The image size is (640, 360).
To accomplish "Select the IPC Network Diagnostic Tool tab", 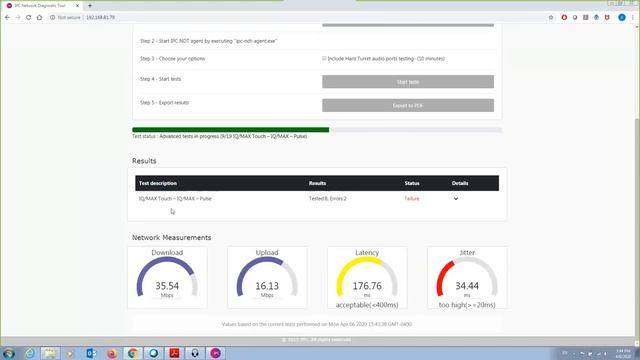I will tap(42, 6).
